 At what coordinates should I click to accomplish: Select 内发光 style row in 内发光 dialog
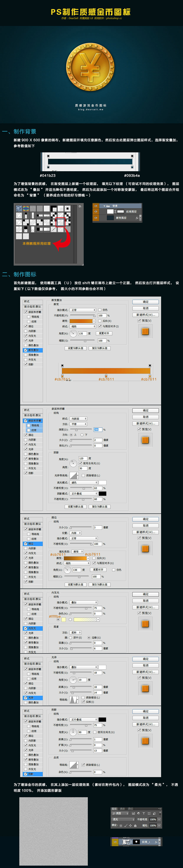[x=33, y=628]
